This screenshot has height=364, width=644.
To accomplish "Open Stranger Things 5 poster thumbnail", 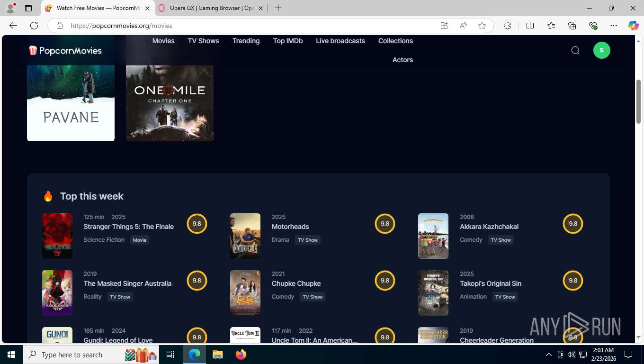I will (x=57, y=236).
